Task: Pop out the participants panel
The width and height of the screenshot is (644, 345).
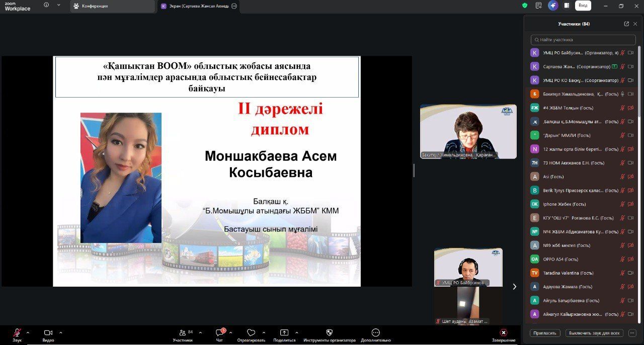Action: tap(626, 24)
